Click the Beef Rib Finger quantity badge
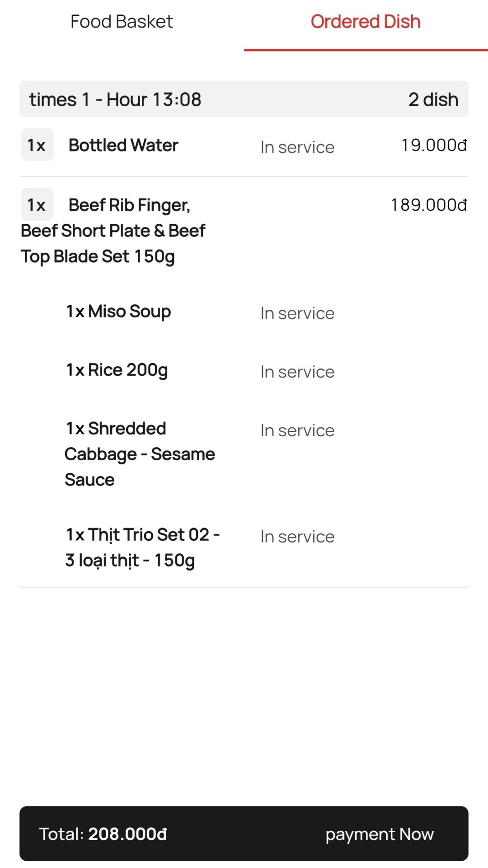488x868 pixels. point(37,205)
